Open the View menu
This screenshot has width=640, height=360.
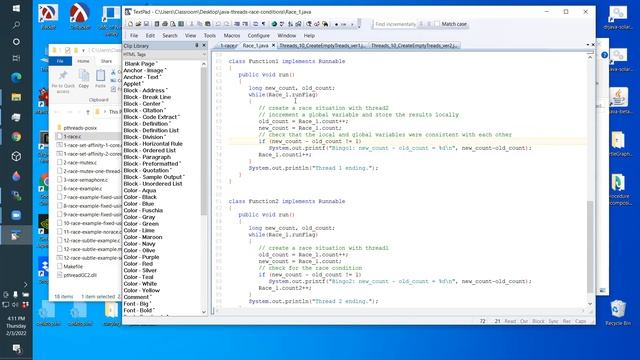(x=191, y=36)
